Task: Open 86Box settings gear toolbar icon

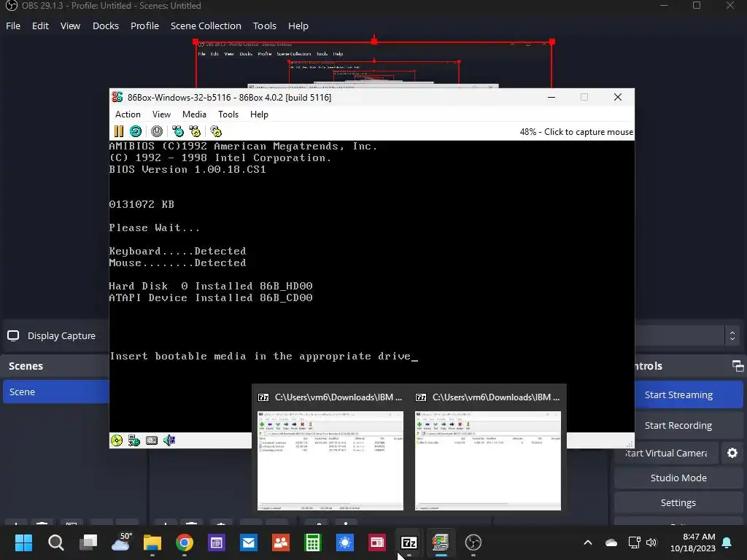Action: coord(216,131)
